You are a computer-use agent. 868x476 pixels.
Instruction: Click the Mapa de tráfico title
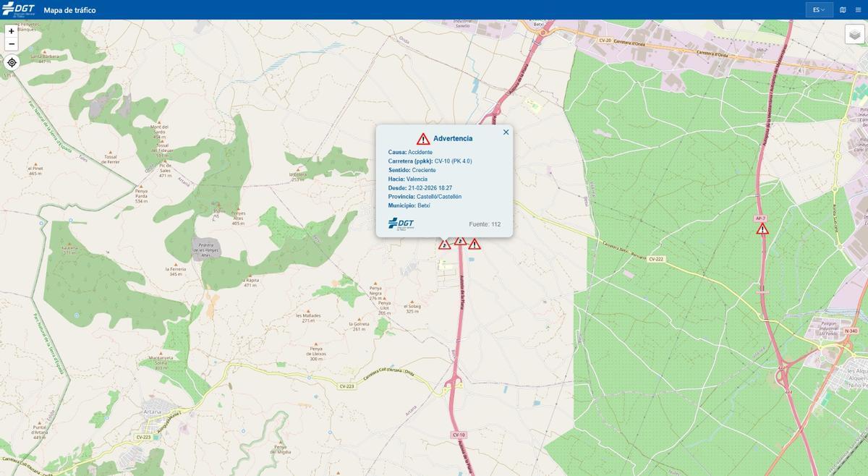pyautogui.click(x=69, y=10)
